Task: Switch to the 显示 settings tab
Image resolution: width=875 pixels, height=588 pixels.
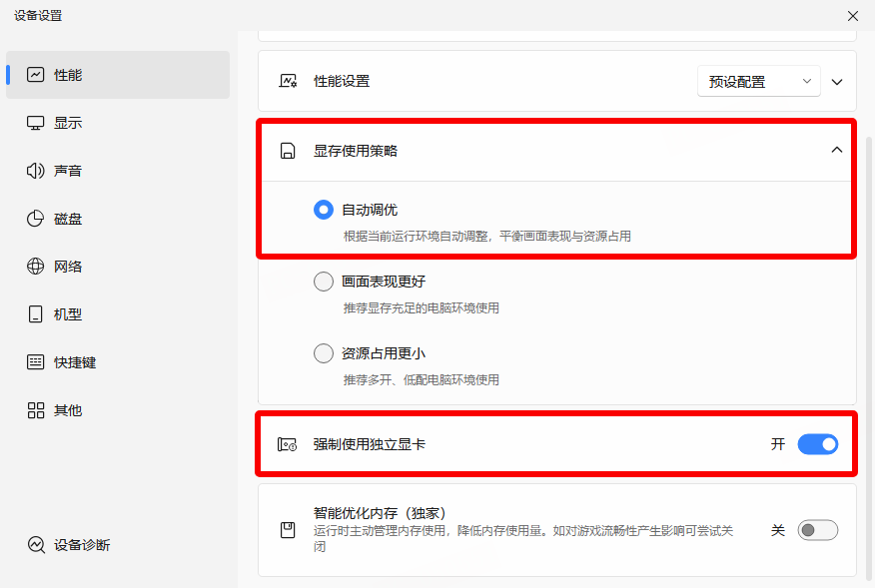Action: click(x=68, y=123)
